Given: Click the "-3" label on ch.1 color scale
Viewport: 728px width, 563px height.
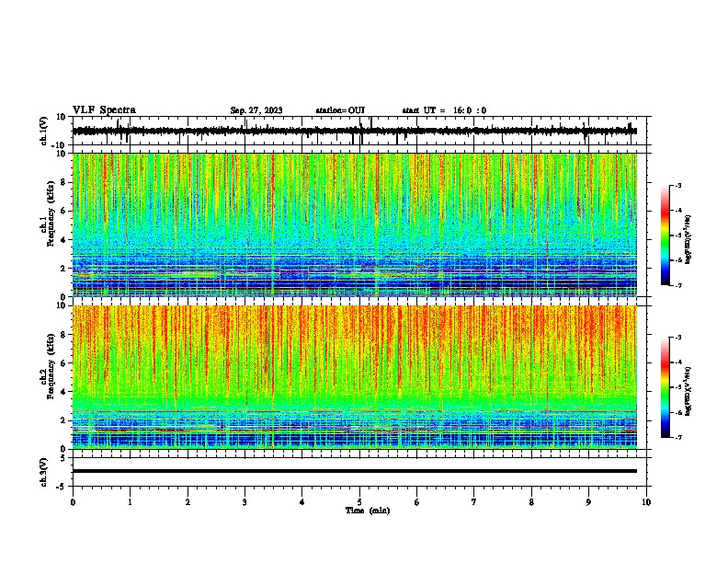Looking at the screenshot, I should pyautogui.click(x=677, y=185).
